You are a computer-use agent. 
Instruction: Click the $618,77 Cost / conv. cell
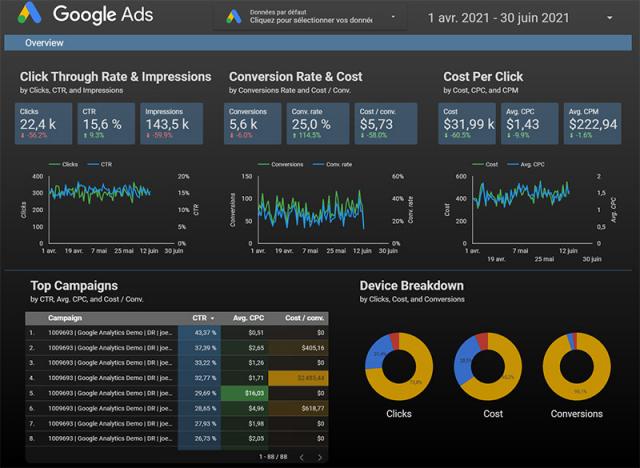coord(298,408)
